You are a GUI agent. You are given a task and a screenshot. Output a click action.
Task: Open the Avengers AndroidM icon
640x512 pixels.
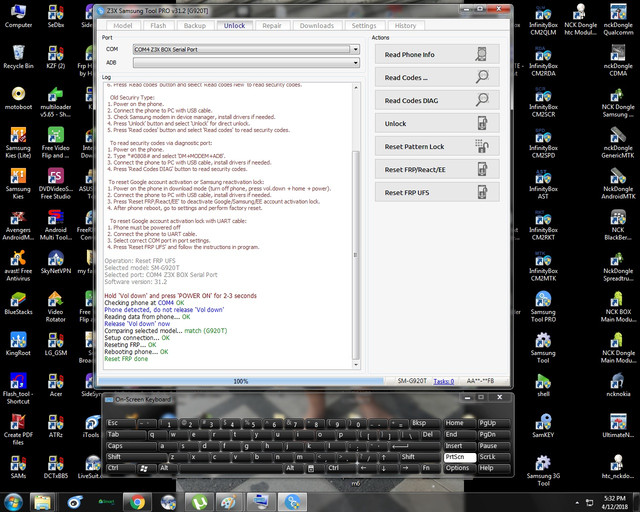coord(18,225)
